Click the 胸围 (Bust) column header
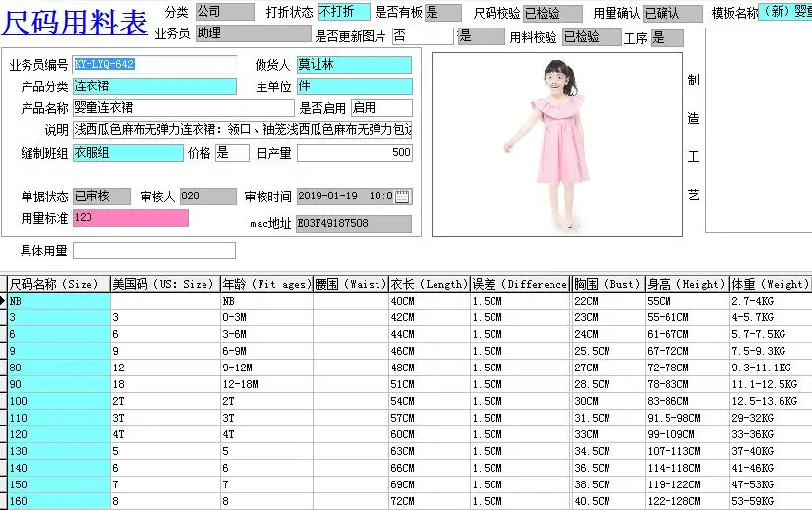This screenshot has height=510, width=812. [608, 284]
